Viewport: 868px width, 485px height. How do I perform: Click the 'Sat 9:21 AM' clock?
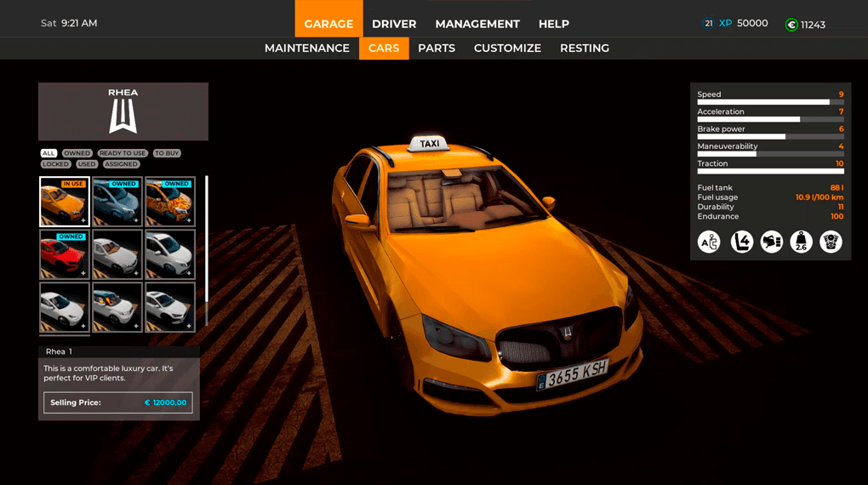pyautogui.click(x=69, y=23)
